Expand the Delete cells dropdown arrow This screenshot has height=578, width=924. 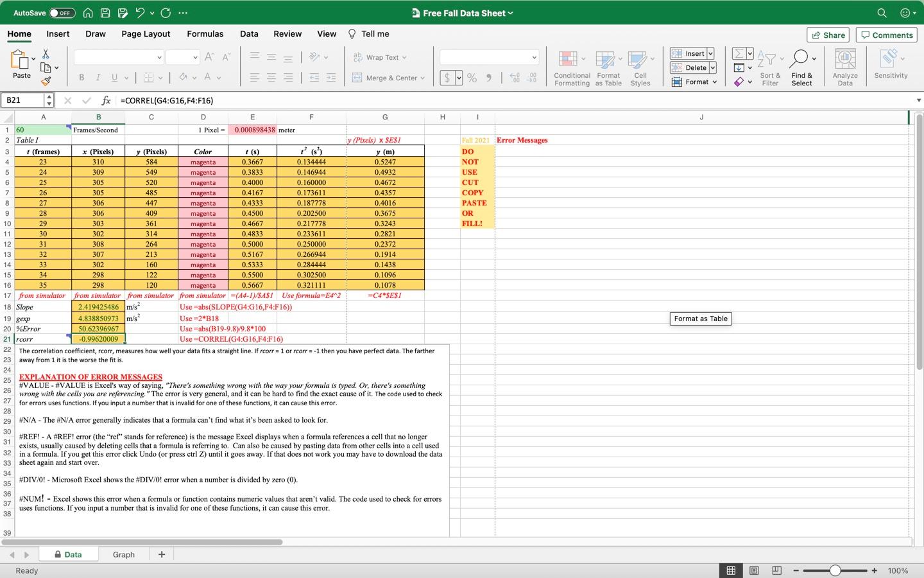(x=712, y=67)
